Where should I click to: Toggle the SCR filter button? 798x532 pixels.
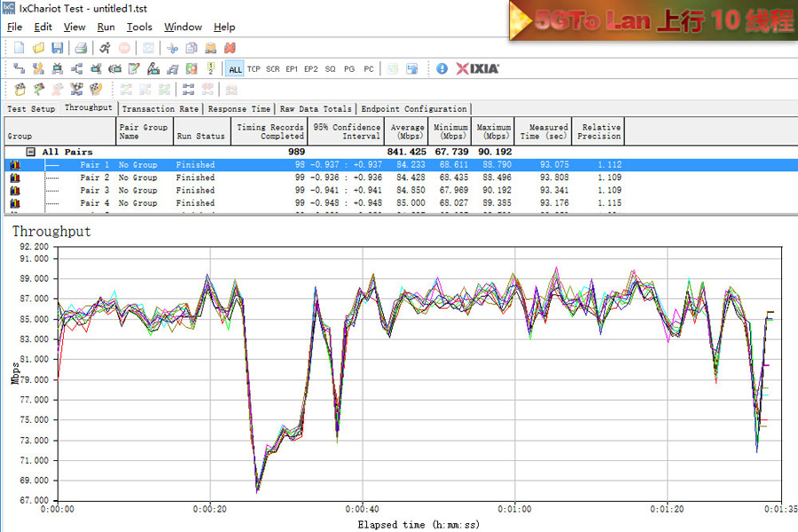point(272,69)
